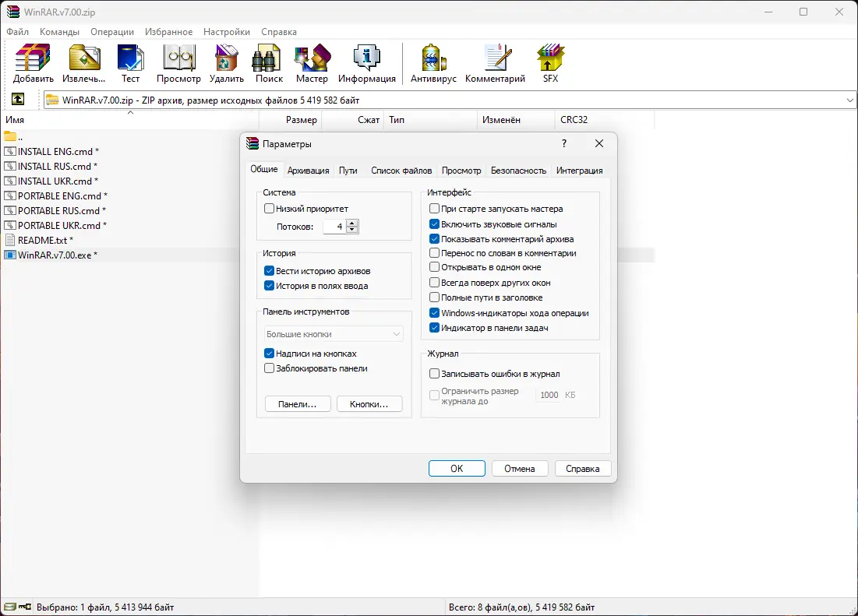Screen dimensions: 858x616
Task: Check Открывать в одном окне
Action: point(435,267)
